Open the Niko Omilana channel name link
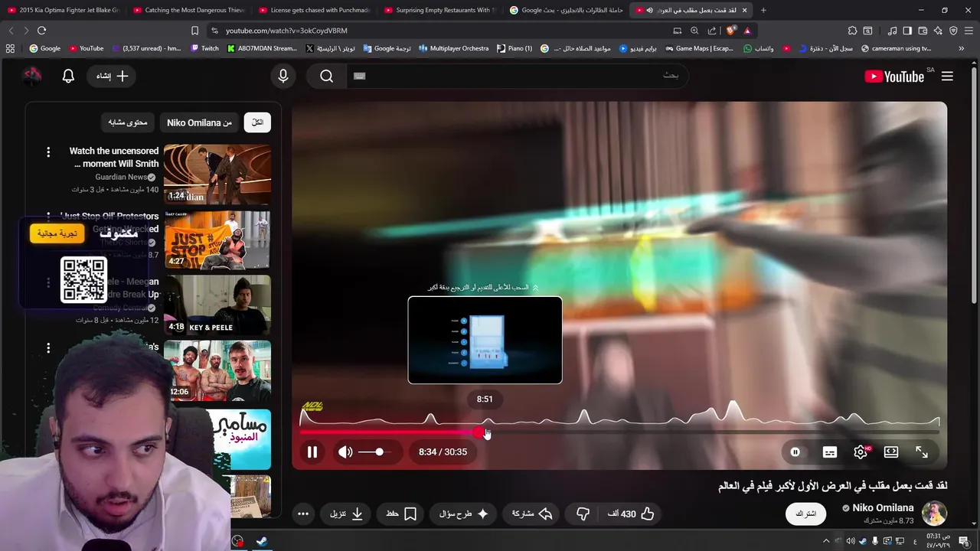 [x=883, y=508]
